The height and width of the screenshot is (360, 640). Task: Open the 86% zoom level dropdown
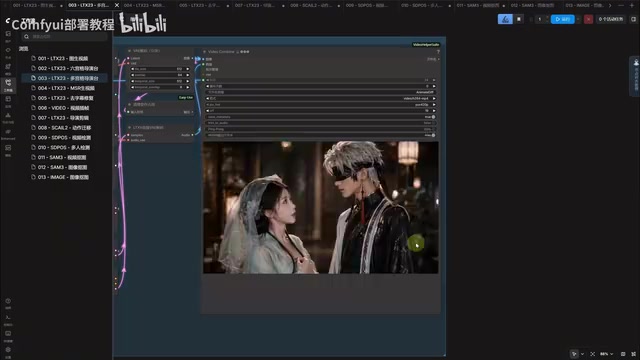tap(607, 354)
